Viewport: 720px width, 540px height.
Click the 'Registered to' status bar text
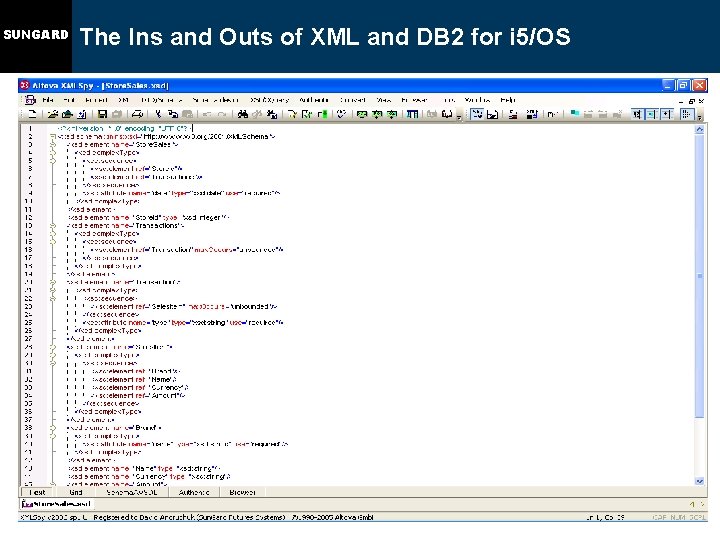click(189, 518)
